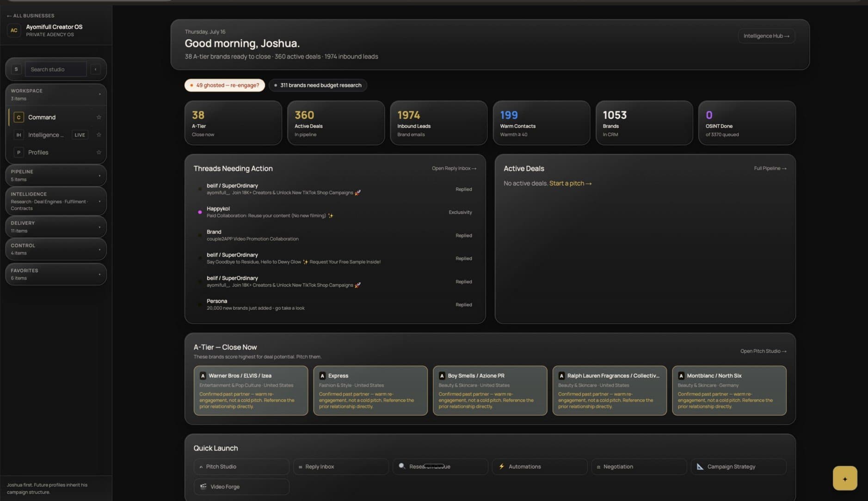This screenshot has height=501, width=868.
Task: Open the Happykol thread
Action: (x=335, y=212)
